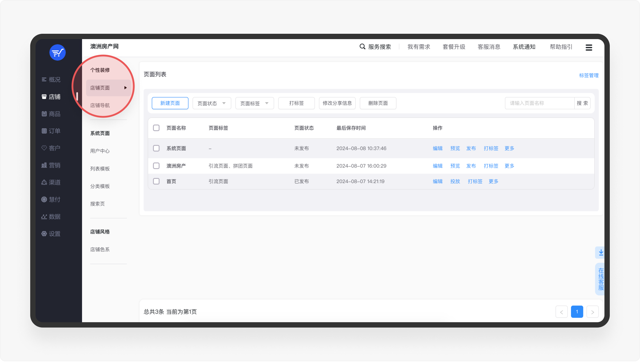Select page 1 in pagination
Viewport: 640px width, 364px height.
click(x=577, y=312)
